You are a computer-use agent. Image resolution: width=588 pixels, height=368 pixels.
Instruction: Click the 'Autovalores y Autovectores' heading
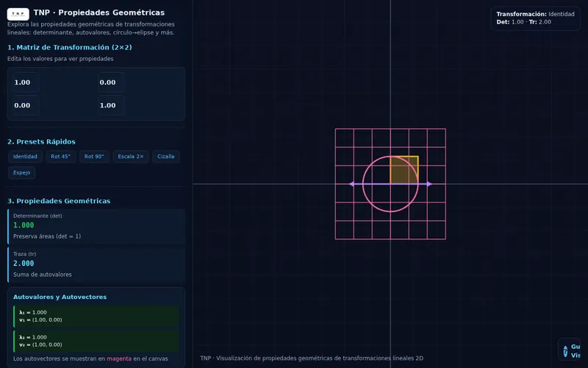point(60,297)
